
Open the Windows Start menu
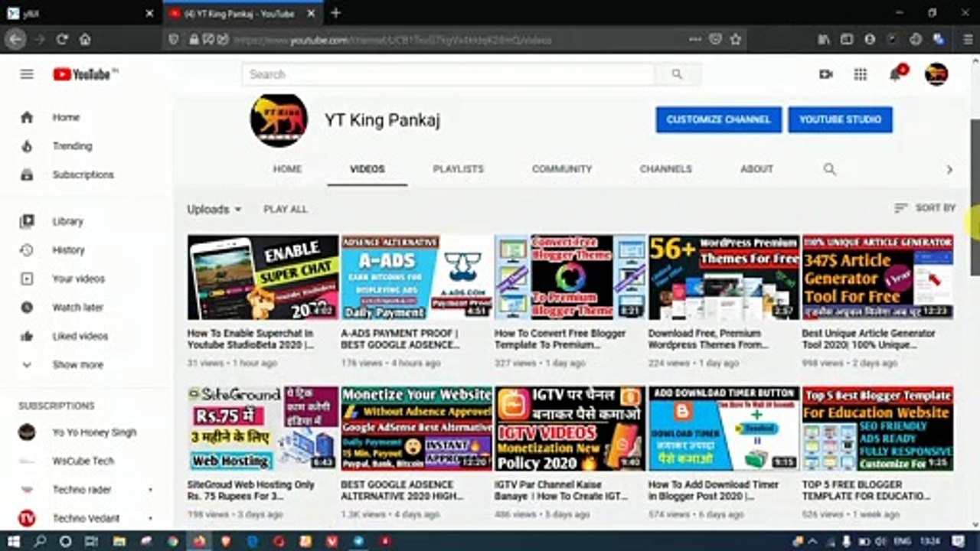click(x=14, y=541)
